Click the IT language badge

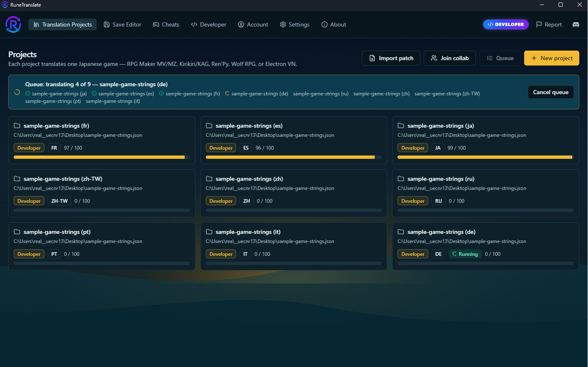pyautogui.click(x=245, y=254)
